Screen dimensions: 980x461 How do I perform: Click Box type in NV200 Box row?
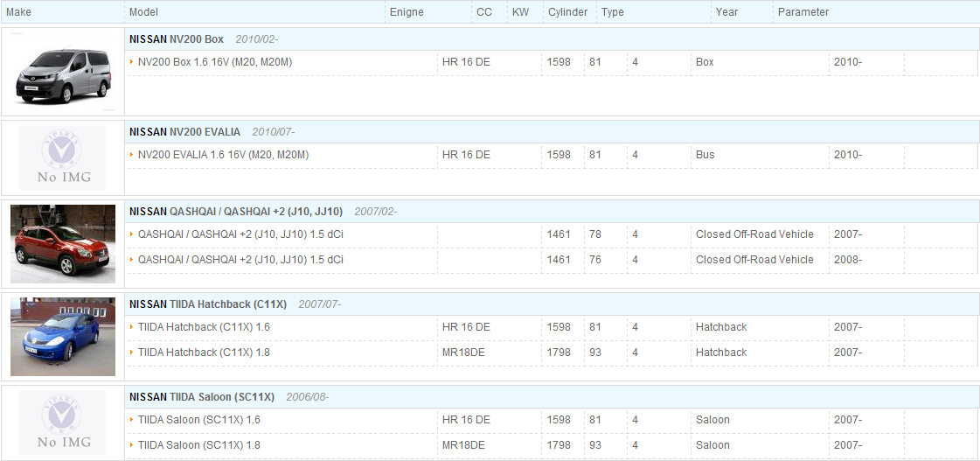705,62
